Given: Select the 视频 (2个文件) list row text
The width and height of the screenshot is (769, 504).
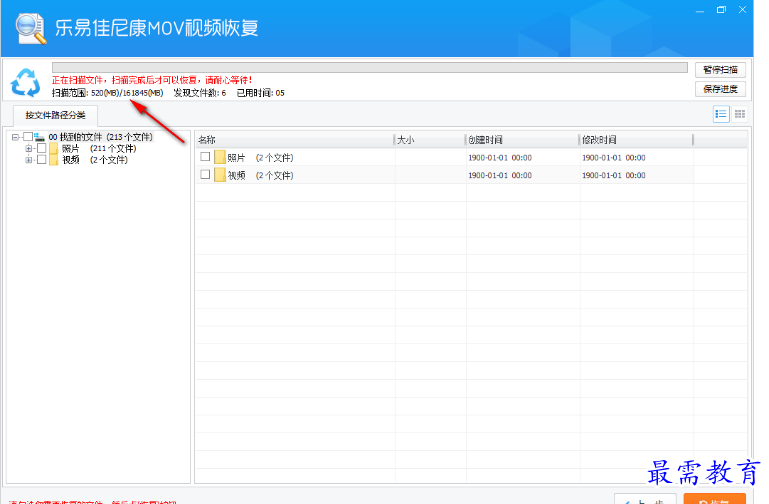Looking at the screenshot, I should [x=260, y=176].
